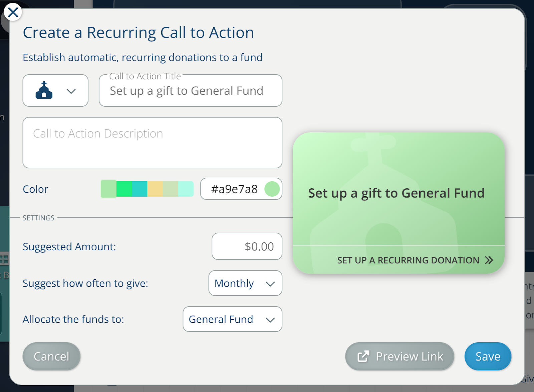
Task: Save the recurring call to action
Action: [488, 357]
